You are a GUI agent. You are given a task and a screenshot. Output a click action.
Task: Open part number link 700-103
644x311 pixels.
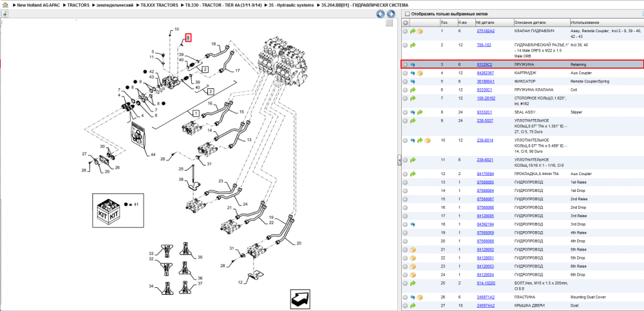point(484,45)
